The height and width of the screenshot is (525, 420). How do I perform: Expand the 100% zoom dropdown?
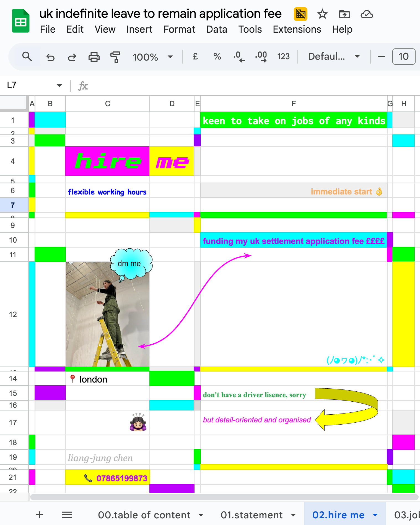153,57
